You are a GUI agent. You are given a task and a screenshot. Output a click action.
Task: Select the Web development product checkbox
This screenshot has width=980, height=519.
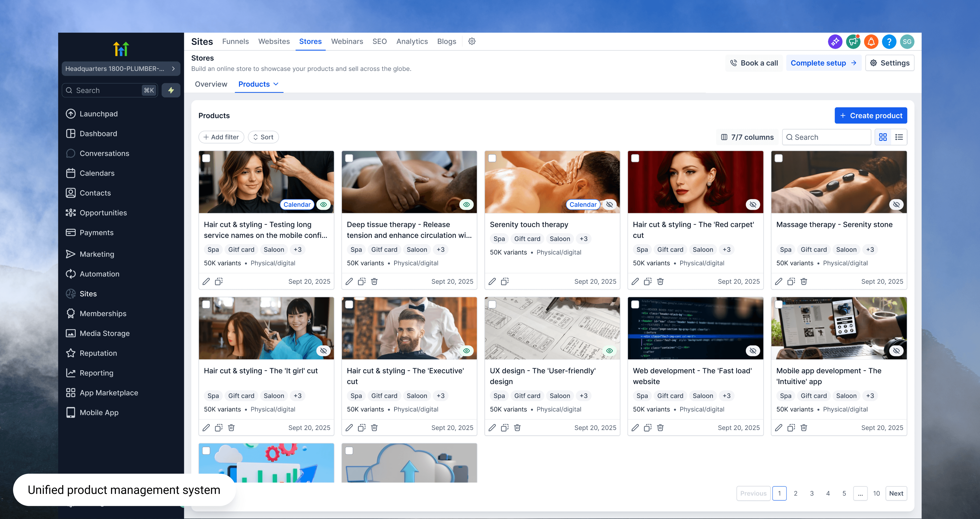(635, 304)
